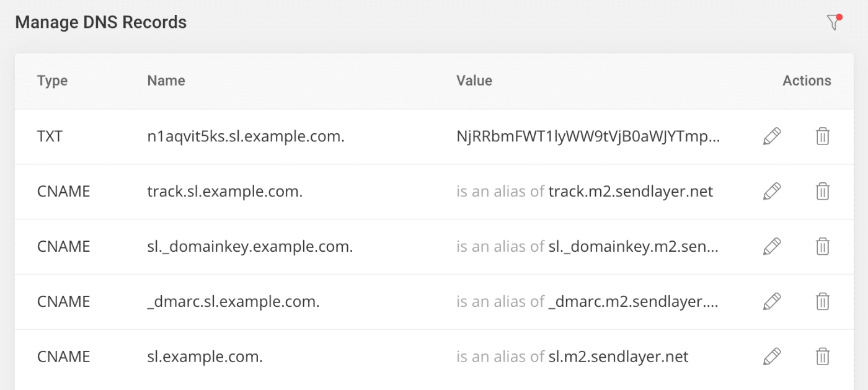Sort records by the Value column

tap(474, 81)
